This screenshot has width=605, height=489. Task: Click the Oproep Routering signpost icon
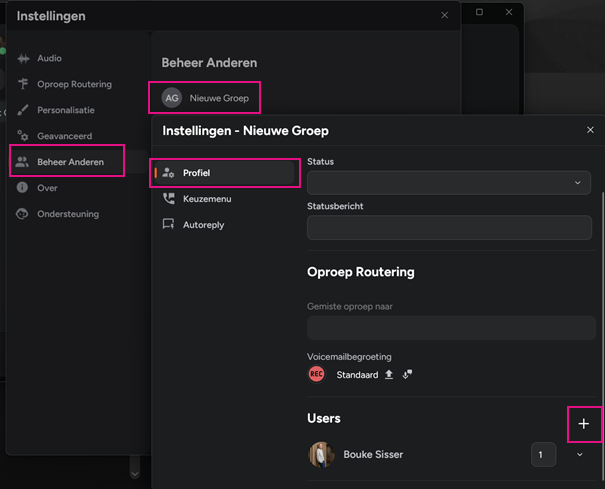point(23,83)
